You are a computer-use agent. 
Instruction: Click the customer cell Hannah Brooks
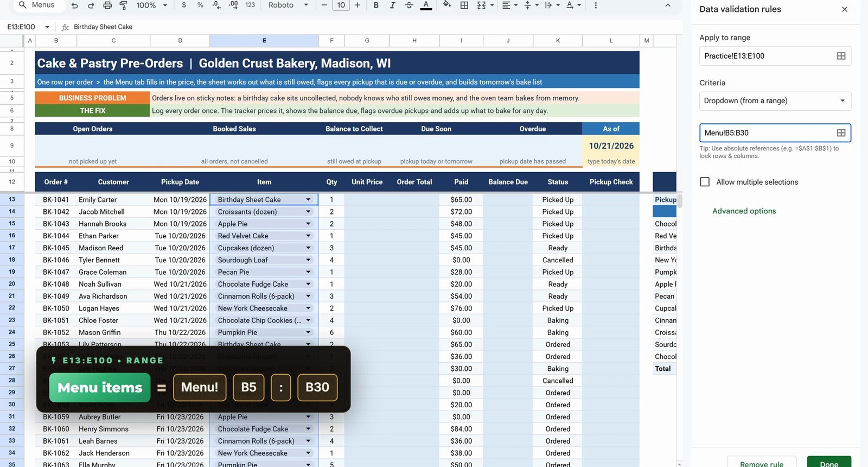[113, 224]
